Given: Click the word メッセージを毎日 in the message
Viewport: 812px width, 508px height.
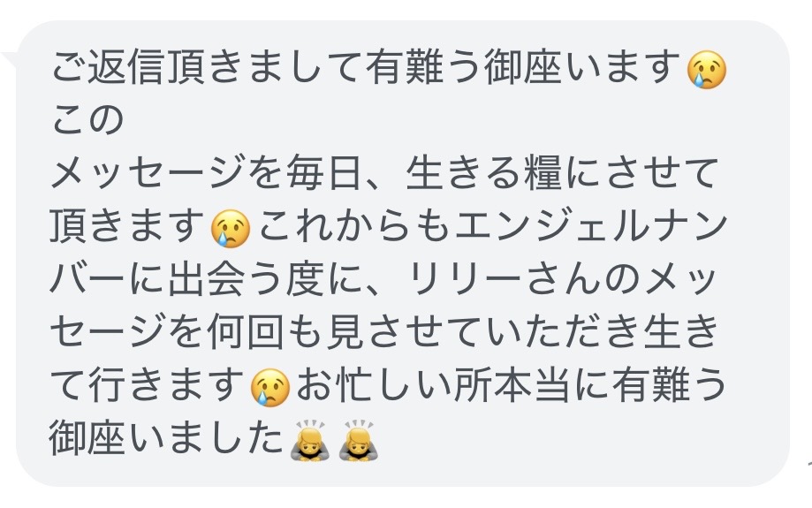Looking at the screenshot, I should (206, 173).
